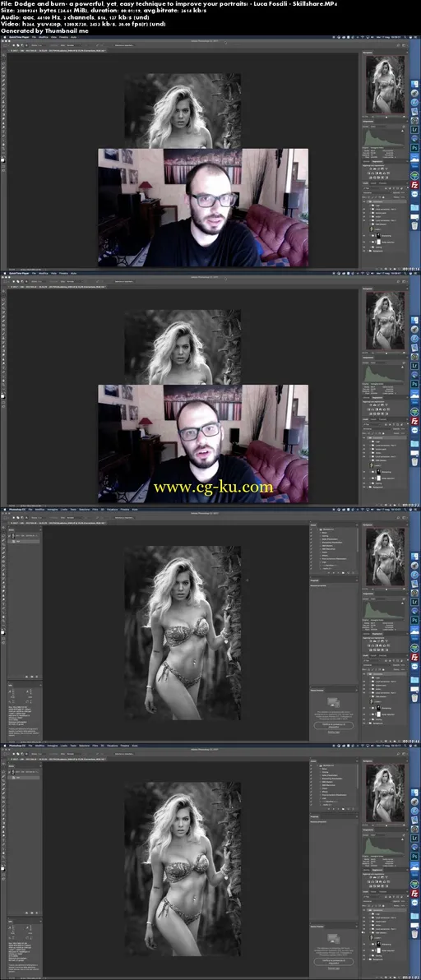Image resolution: width=421 pixels, height=980 pixels.
Task: Click delete icon in Actions panel, third frame
Action: pos(353,572)
